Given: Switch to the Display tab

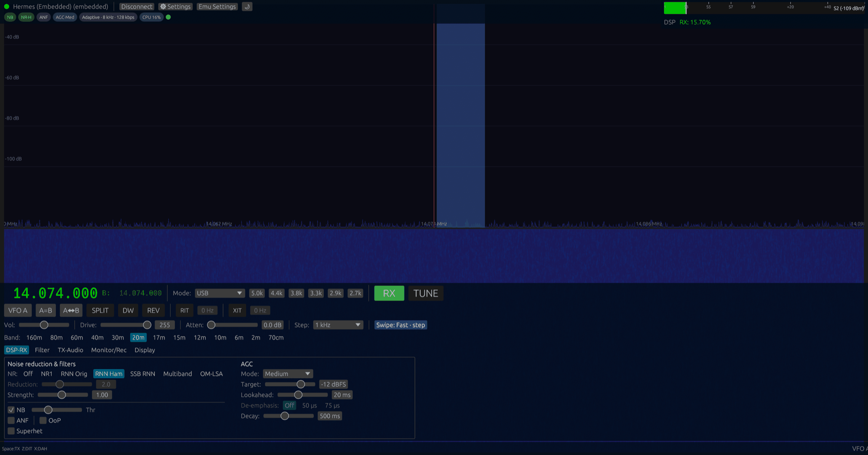Looking at the screenshot, I should (145, 350).
